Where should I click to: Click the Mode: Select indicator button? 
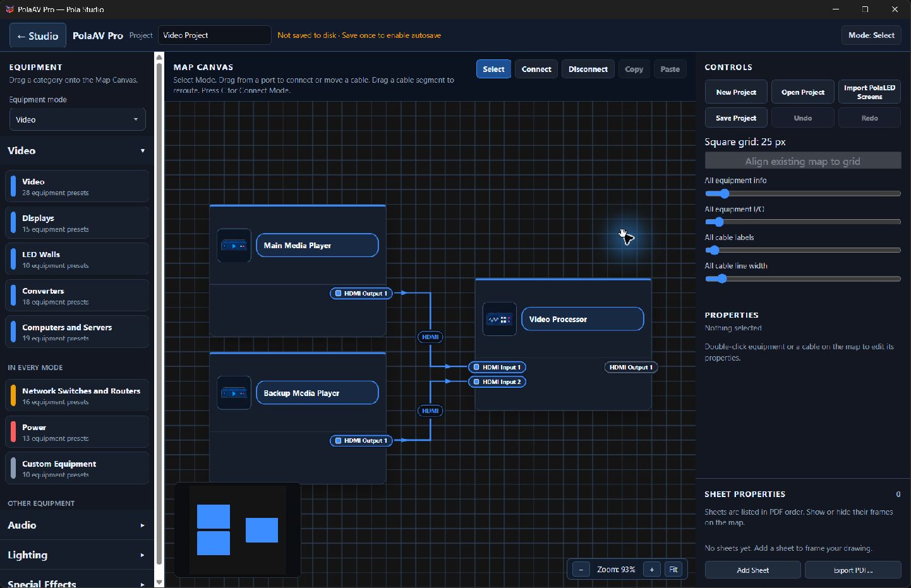pos(871,35)
